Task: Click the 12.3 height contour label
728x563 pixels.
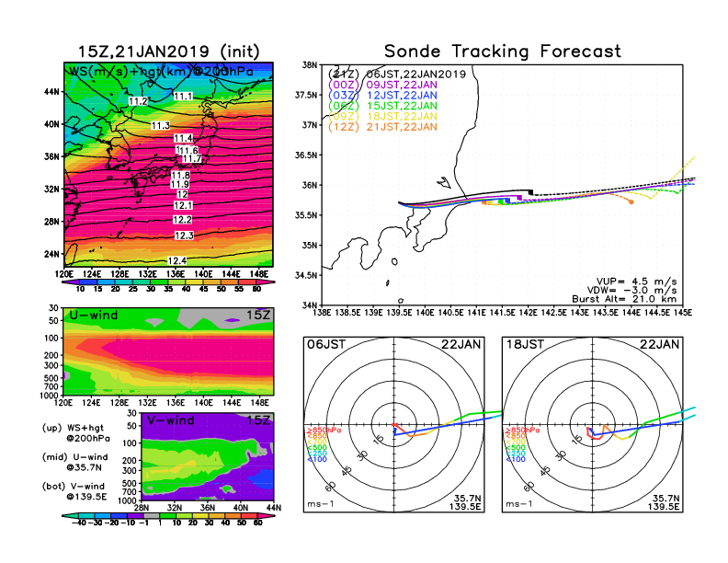Action: click(184, 236)
